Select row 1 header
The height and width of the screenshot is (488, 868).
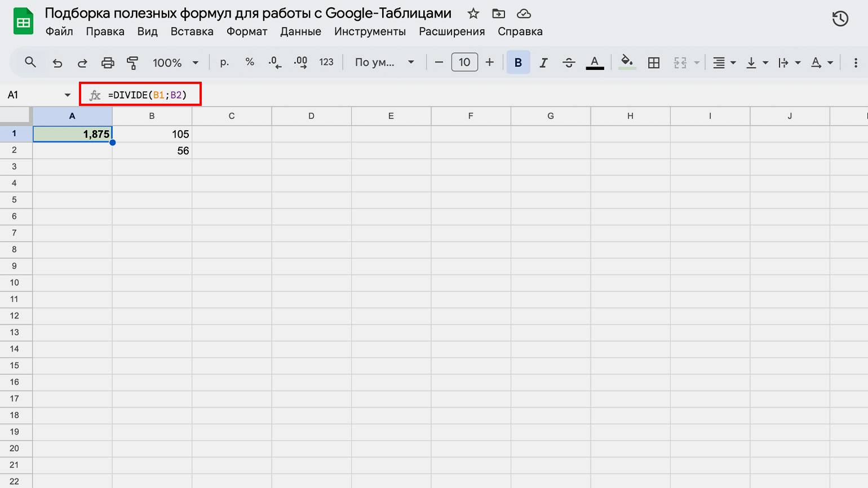16,134
